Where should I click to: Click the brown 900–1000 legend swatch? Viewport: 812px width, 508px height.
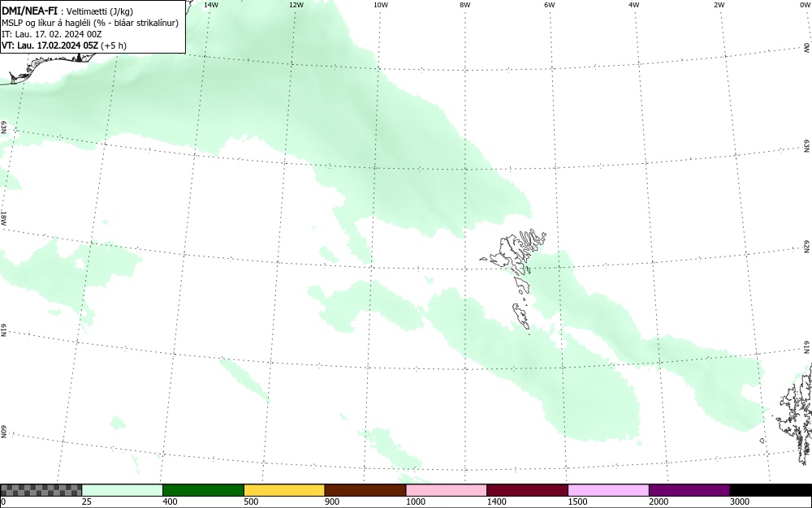click(365, 490)
